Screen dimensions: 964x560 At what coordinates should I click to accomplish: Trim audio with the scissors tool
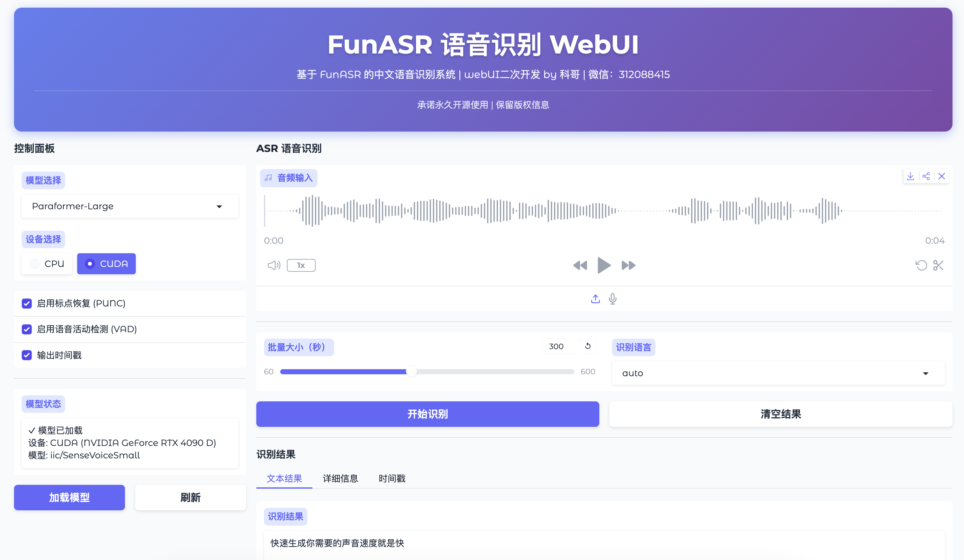pyautogui.click(x=938, y=265)
